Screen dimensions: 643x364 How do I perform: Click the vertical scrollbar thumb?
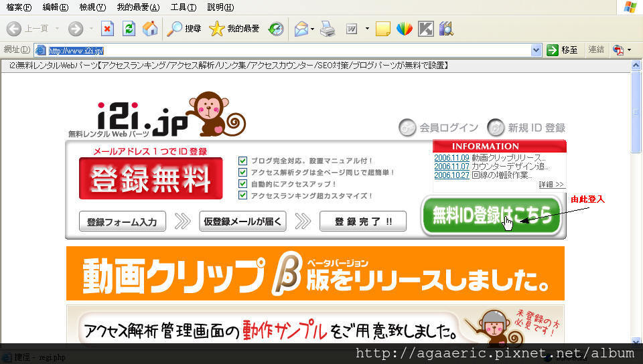pos(636,111)
